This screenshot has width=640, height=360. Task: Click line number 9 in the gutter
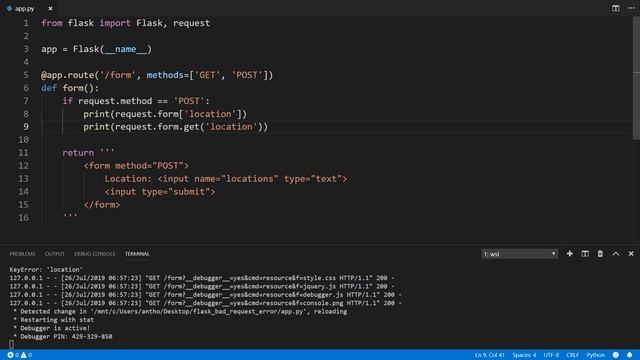[26, 127]
